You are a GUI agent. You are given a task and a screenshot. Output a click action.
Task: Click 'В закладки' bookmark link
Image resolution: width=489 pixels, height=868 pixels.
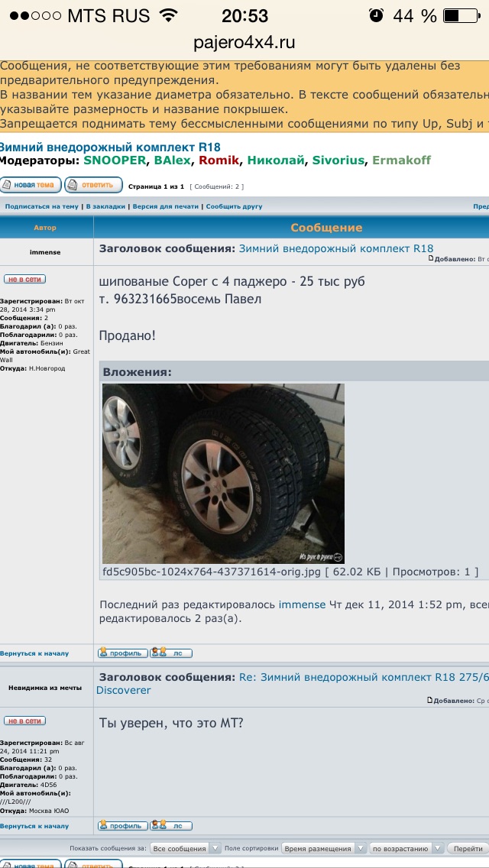(105, 206)
